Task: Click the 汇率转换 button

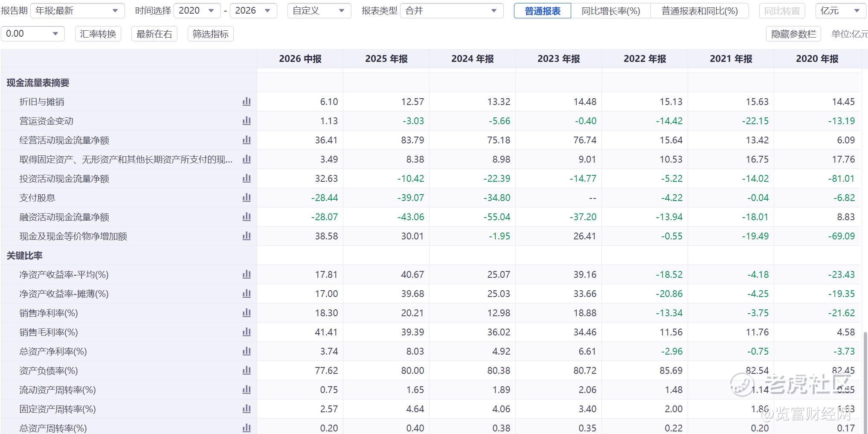Action: pyautogui.click(x=98, y=34)
